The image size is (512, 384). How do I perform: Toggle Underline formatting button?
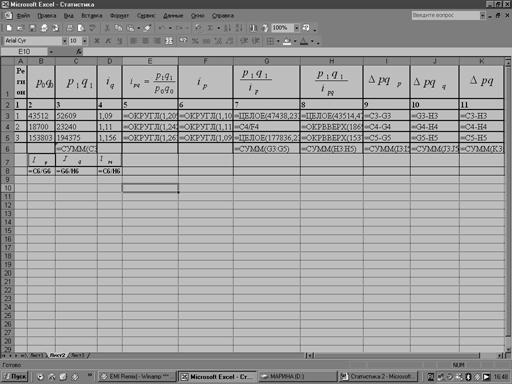point(119,41)
